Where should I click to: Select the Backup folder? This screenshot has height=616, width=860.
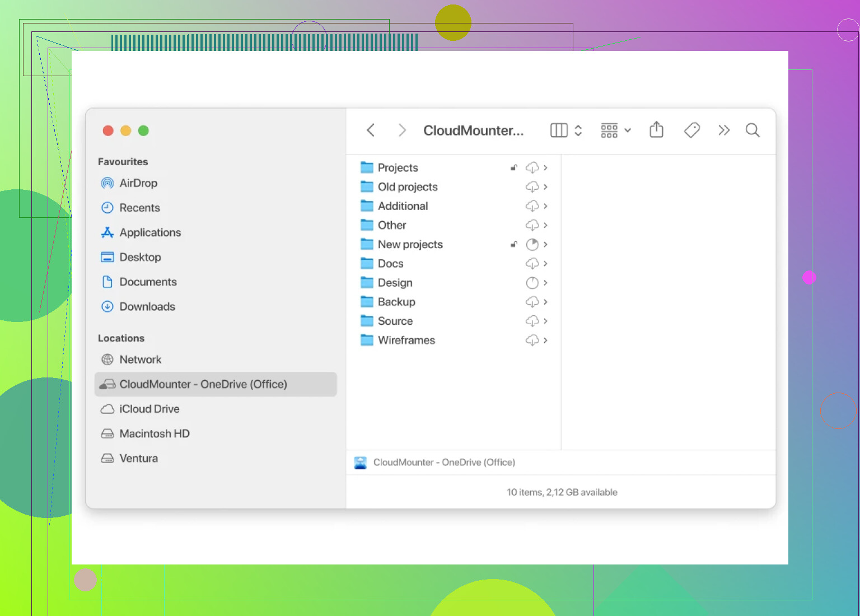454,302
